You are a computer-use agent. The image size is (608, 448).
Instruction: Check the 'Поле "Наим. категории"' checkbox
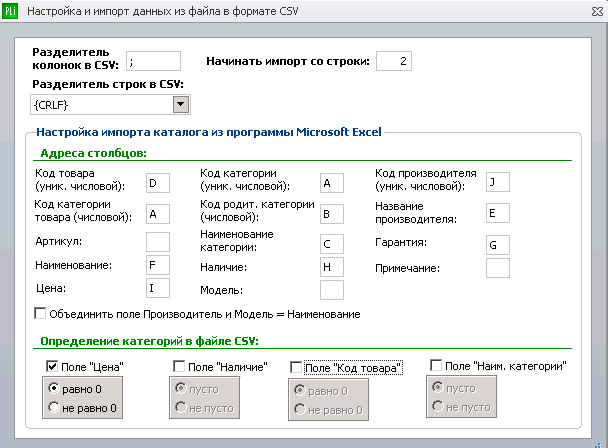436,365
